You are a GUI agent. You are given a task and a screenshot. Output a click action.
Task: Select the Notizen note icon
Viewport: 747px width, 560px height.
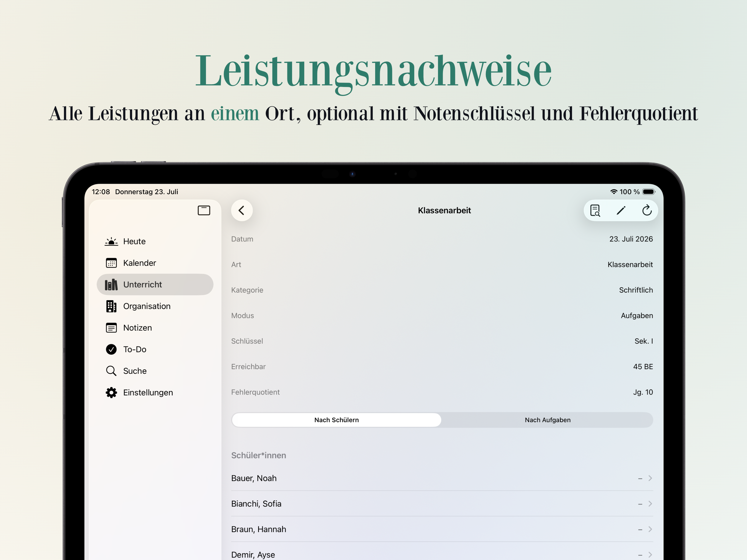(x=111, y=328)
